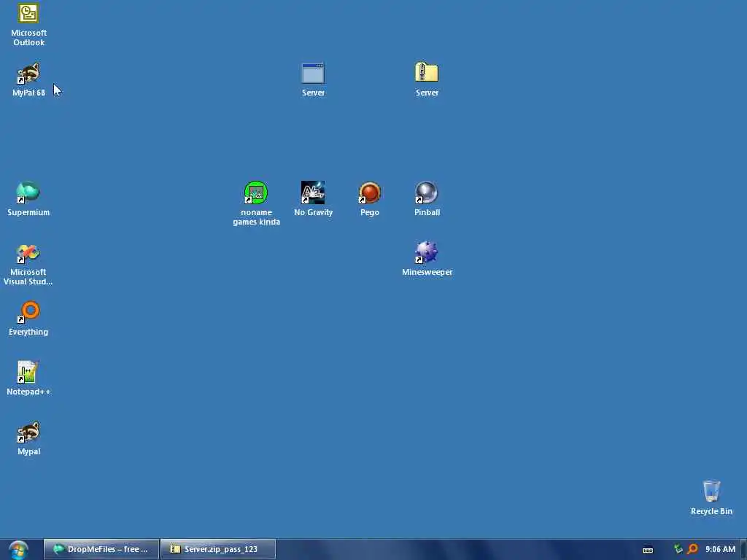Switch to DropMeFiles taskbar window
Image resolution: width=747 pixels, height=560 pixels.
(x=101, y=549)
